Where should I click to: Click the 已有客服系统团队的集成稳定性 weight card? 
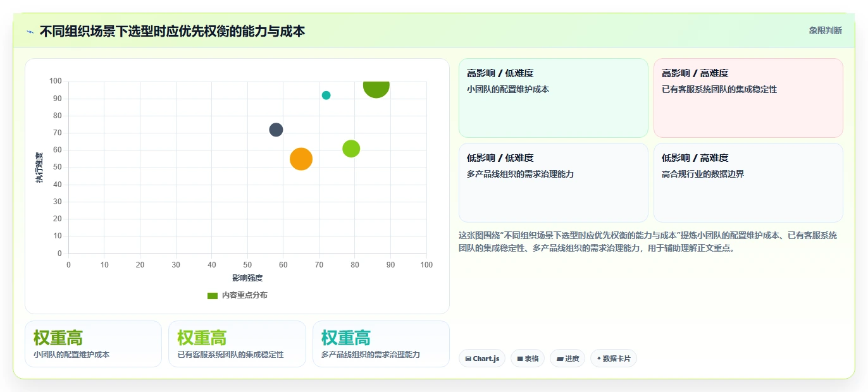click(237, 344)
